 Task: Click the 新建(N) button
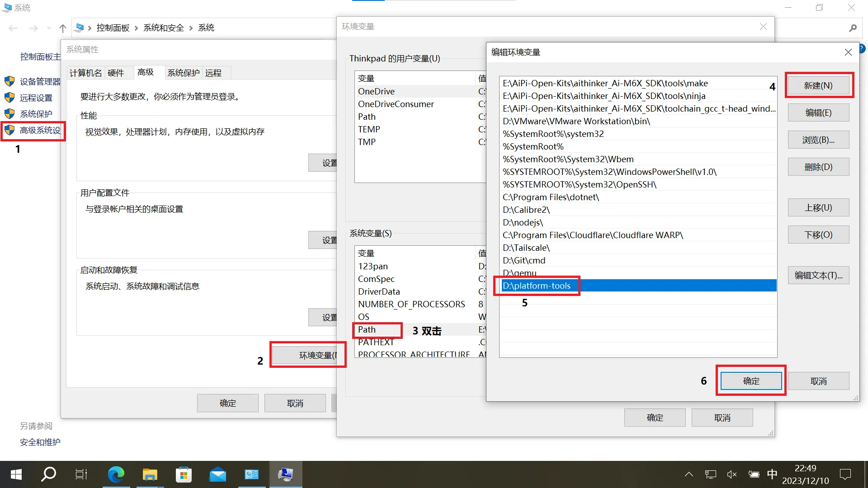(818, 85)
